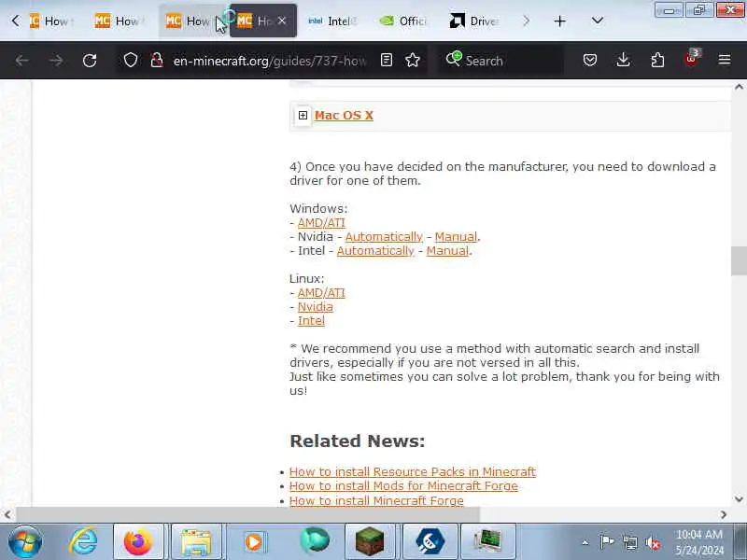The image size is (747, 560).
Task: Open Intel Manual driver link
Action: click(447, 250)
